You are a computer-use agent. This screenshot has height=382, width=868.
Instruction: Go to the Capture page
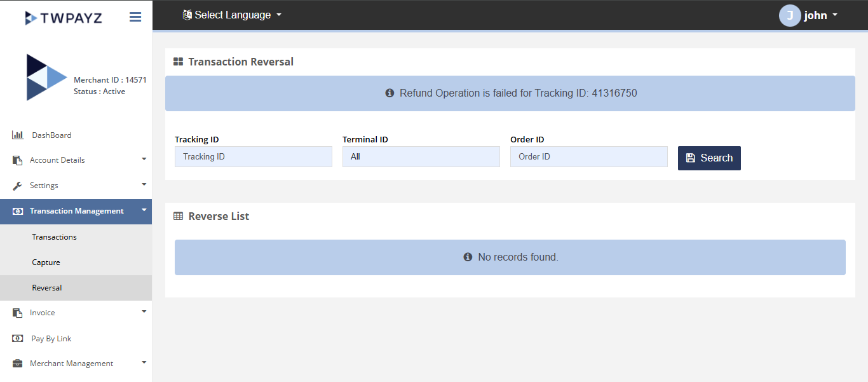coord(46,263)
